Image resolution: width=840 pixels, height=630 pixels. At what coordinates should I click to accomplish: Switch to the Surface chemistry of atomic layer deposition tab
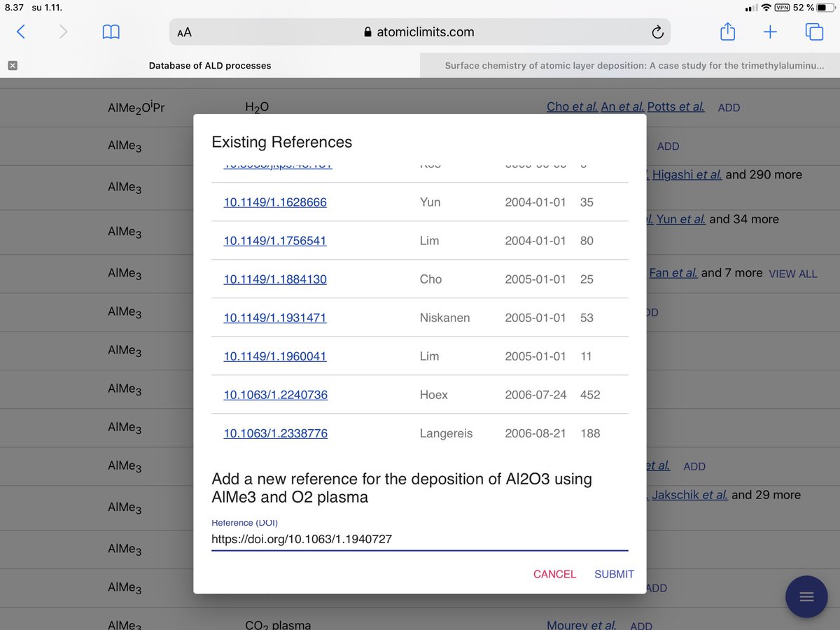(630, 66)
